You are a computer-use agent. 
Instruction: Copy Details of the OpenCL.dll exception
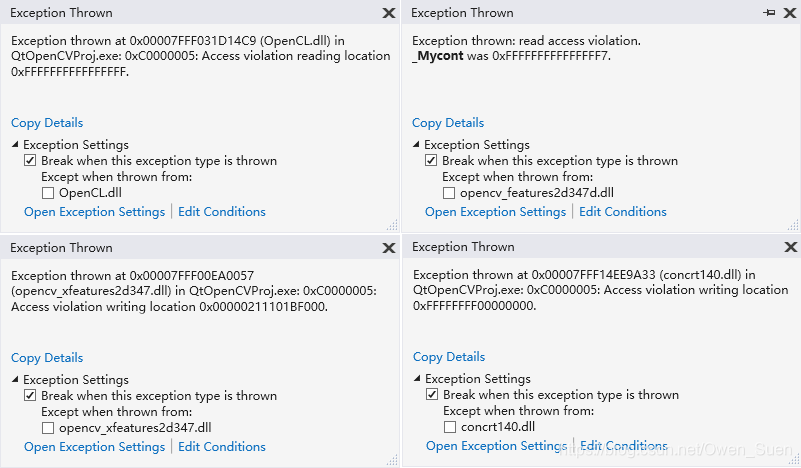tap(47, 123)
